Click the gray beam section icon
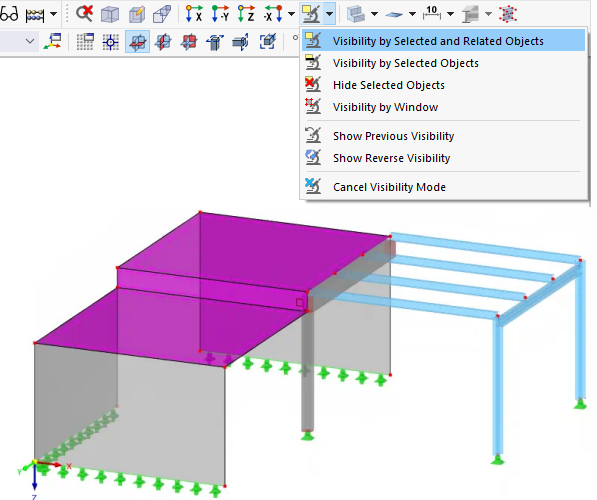 coord(470,14)
